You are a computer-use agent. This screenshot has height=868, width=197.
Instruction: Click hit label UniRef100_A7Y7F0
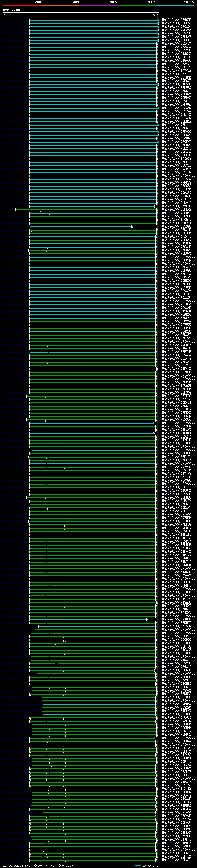(x=177, y=74)
